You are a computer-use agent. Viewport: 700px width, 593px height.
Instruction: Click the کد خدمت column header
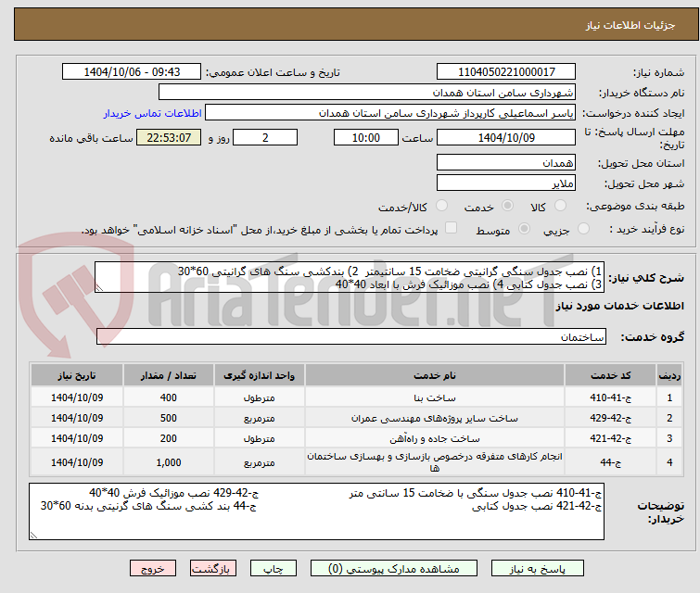click(x=610, y=375)
